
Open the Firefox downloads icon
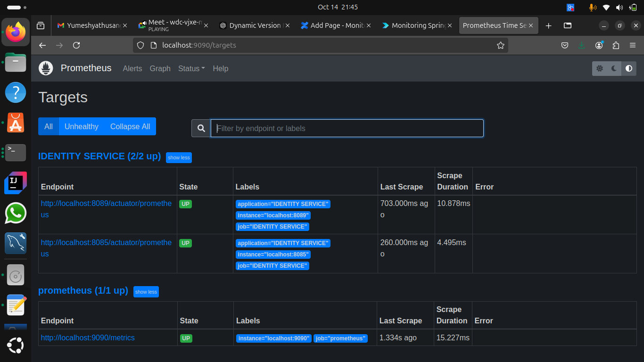click(582, 45)
